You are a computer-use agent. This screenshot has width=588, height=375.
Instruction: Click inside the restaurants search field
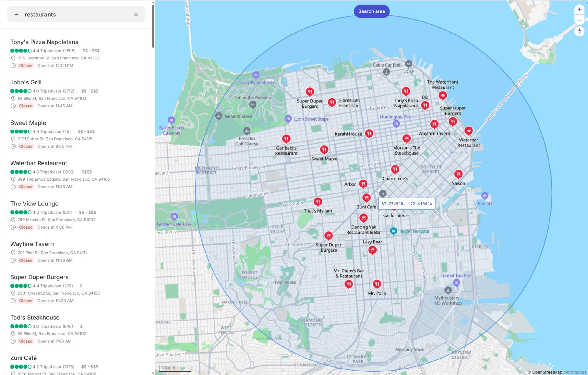pos(59,14)
